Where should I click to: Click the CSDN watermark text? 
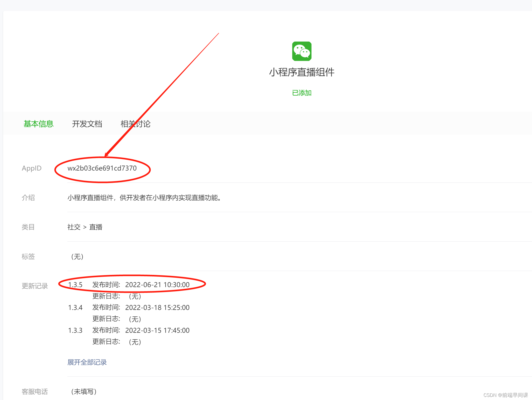pos(505,395)
